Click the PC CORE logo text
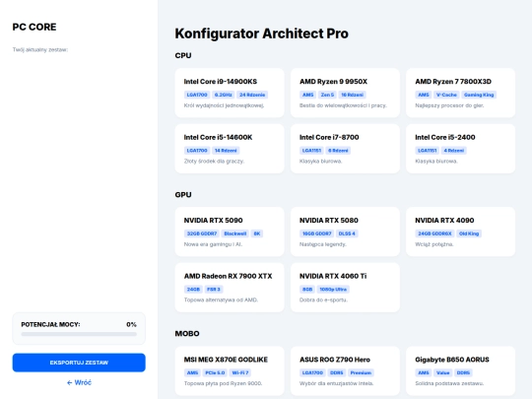The image size is (532, 399). coord(34,27)
